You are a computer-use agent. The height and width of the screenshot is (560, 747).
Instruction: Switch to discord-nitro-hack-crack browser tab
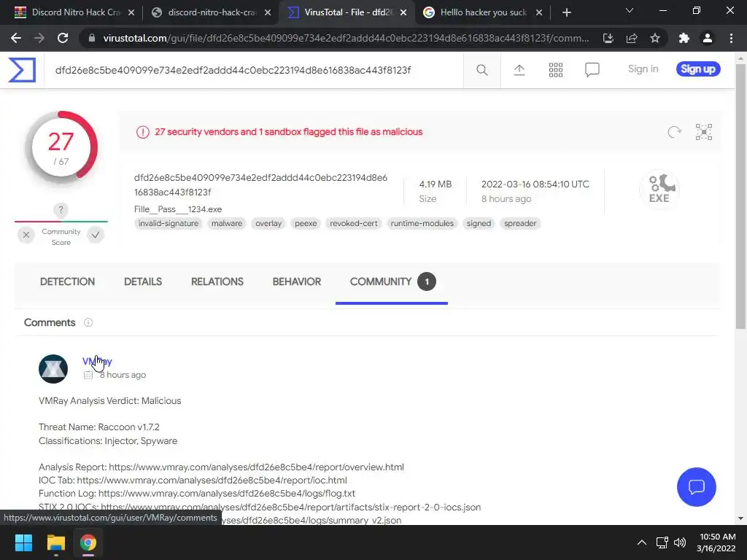[212, 12]
